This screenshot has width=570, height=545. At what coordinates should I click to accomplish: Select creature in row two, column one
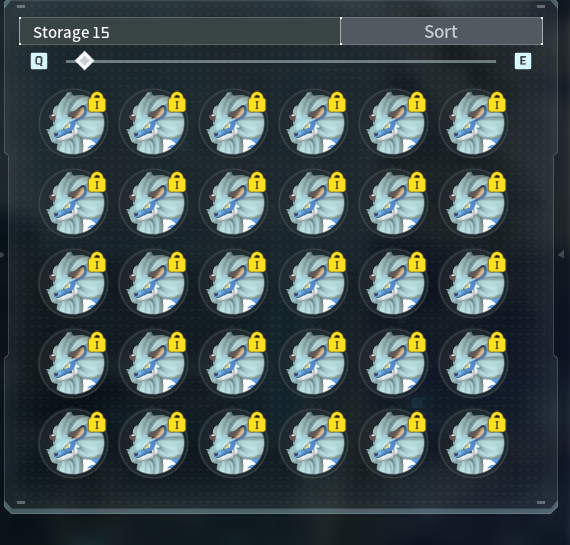[x=73, y=204]
